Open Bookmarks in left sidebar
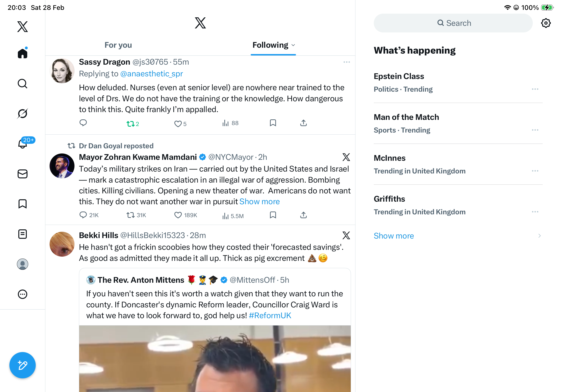This screenshot has height=392, width=561. (23, 204)
